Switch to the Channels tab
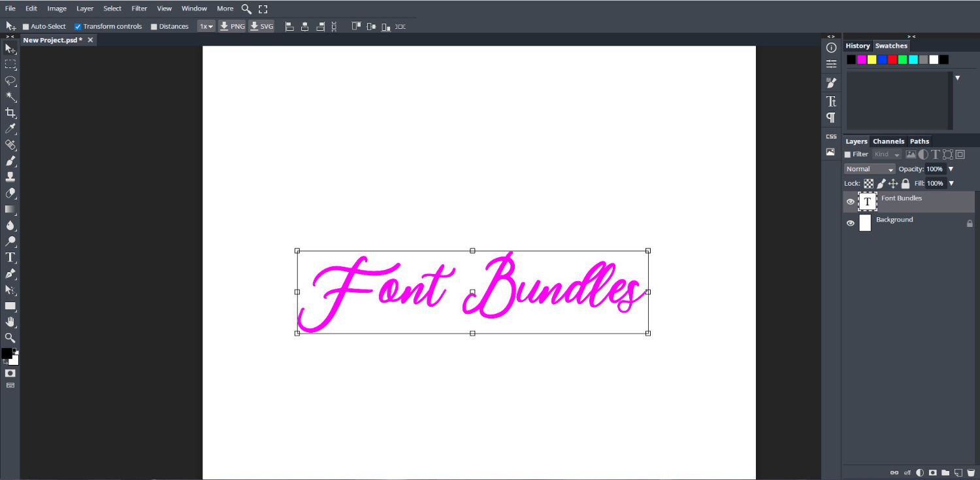The width and height of the screenshot is (980, 480). pyautogui.click(x=889, y=141)
